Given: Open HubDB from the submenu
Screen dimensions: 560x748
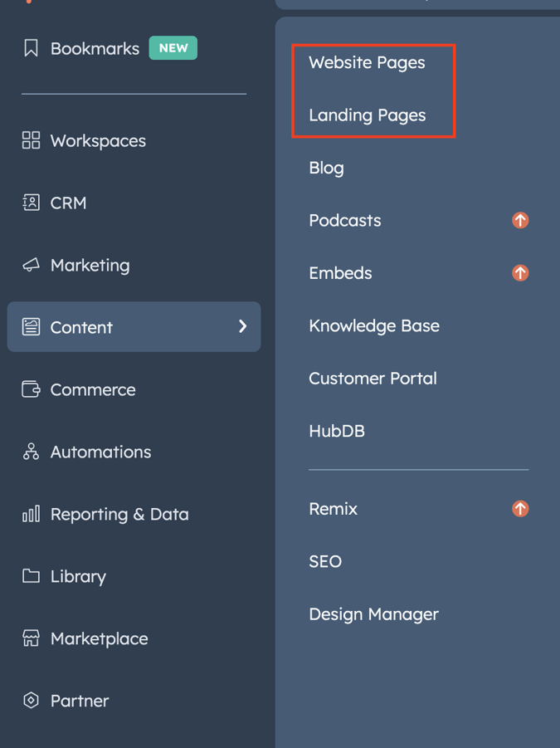Looking at the screenshot, I should [337, 431].
